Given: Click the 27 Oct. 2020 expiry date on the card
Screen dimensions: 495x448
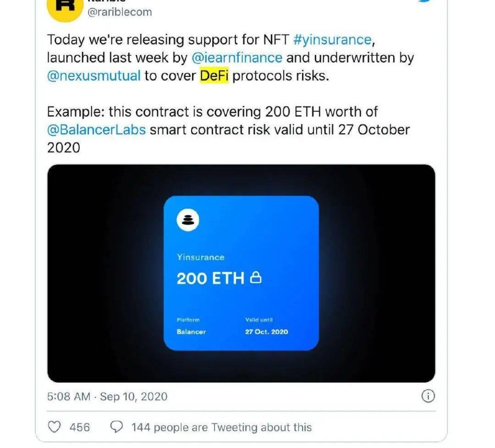Looking at the screenshot, I should (x=266, y=332).
